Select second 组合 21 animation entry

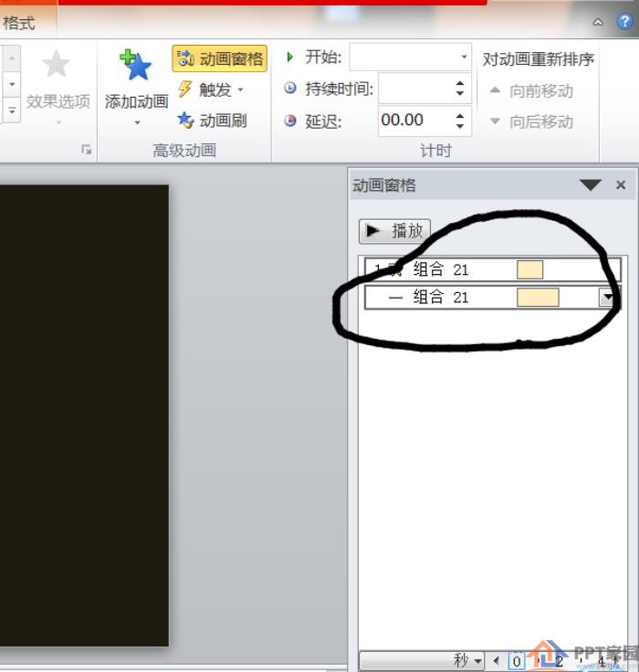(492, 297)
